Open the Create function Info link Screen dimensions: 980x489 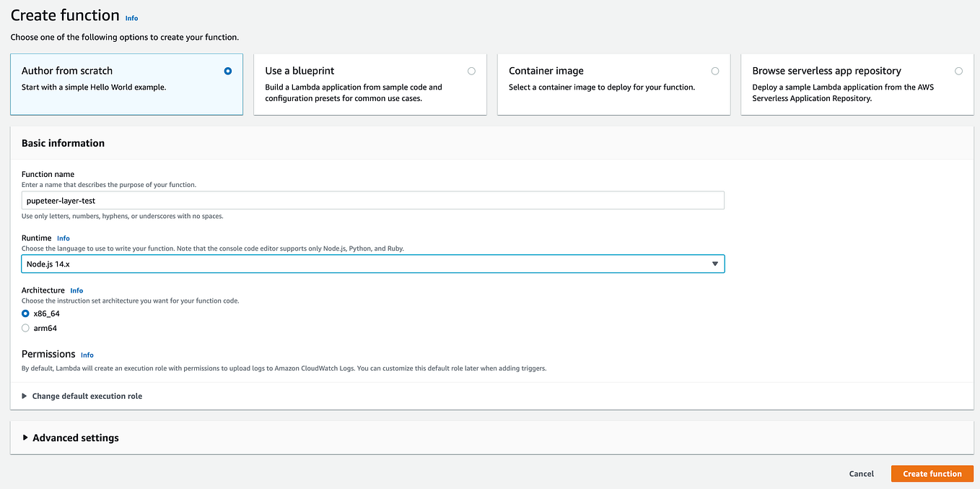click(x=131, y=18)
